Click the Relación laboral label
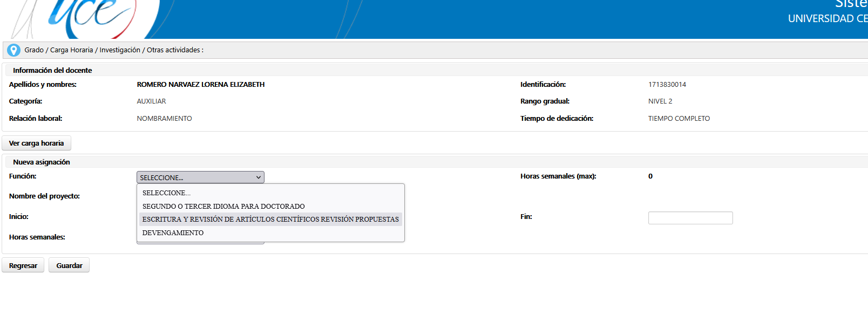 pyautogui.click(x=36, y=119)
